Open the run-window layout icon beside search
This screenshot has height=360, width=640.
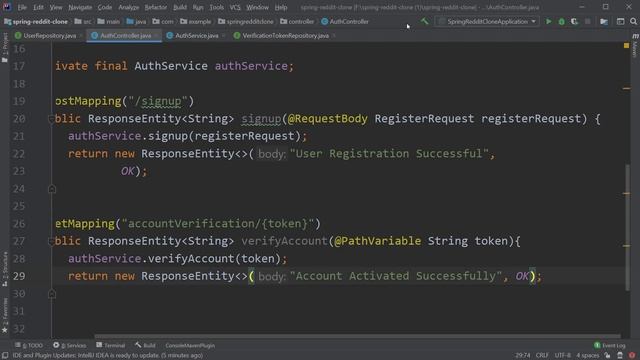[620, 21]
